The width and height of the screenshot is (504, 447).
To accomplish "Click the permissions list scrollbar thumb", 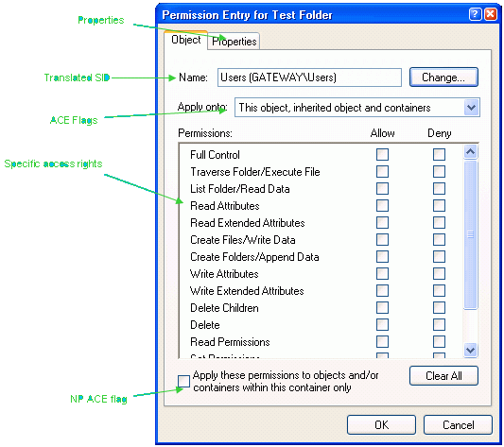I will [x=471, y=234].
